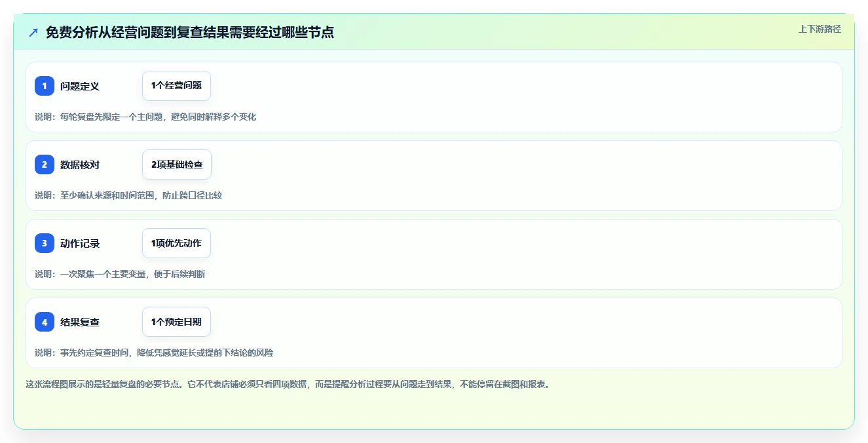This screenshot has height=443, width=868.
Task: Click the arrow icon beside the flow title
Action: tap(33, 32)
